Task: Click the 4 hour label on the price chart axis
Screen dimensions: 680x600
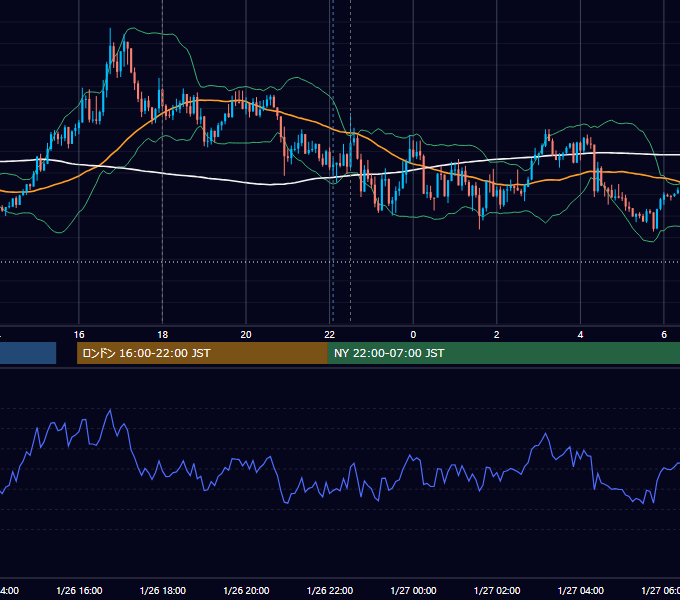Action: (580, 335)
